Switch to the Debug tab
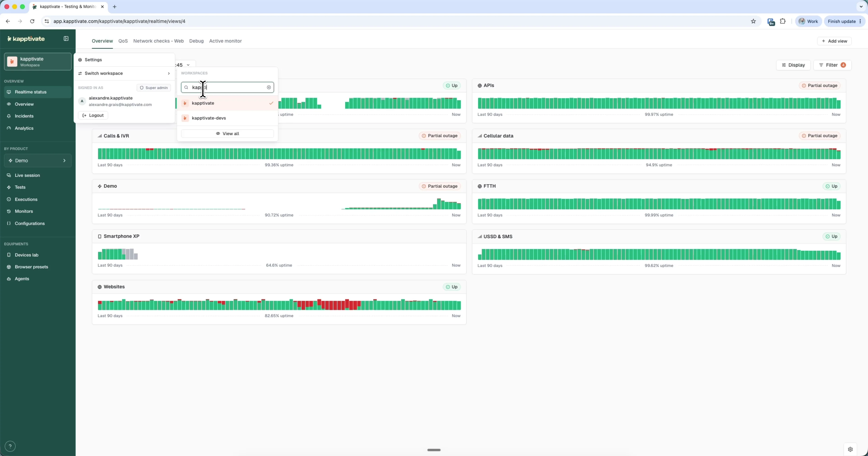The width and height of the screenshot is (868, 456). coord(196,41)
